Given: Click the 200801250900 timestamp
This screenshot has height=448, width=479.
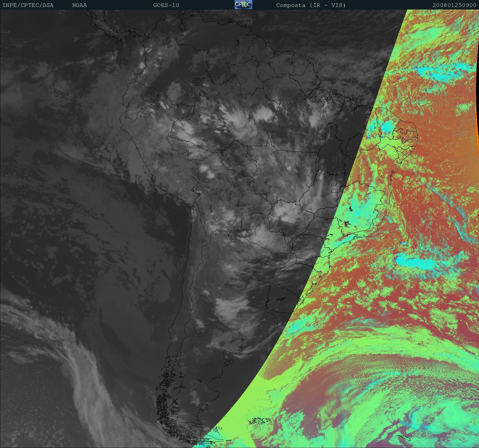Looking at the screenshot, I should [454, 5].
